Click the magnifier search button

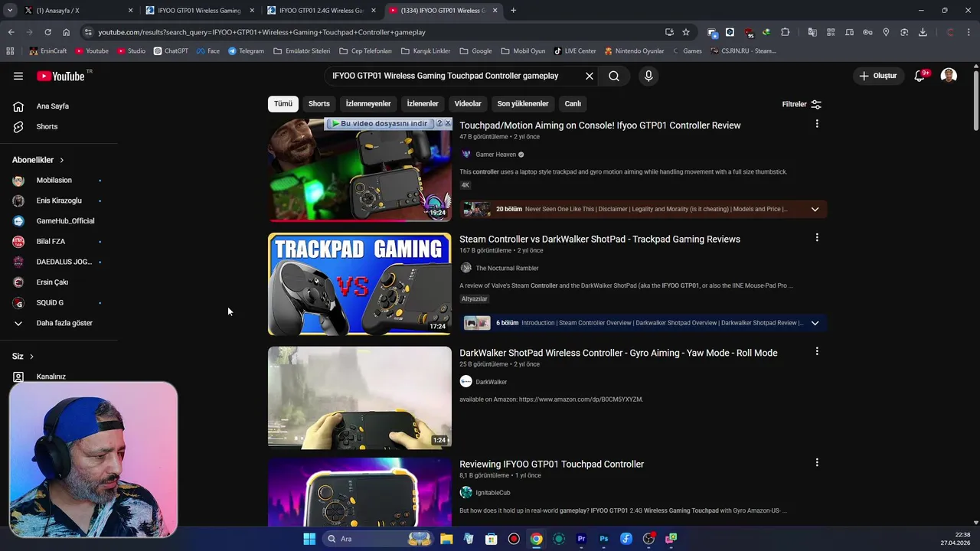coord(614,76)
